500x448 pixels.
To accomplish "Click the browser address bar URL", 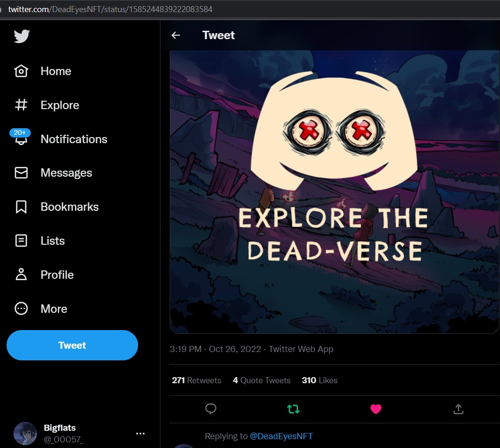I will (x=110, y=9).
